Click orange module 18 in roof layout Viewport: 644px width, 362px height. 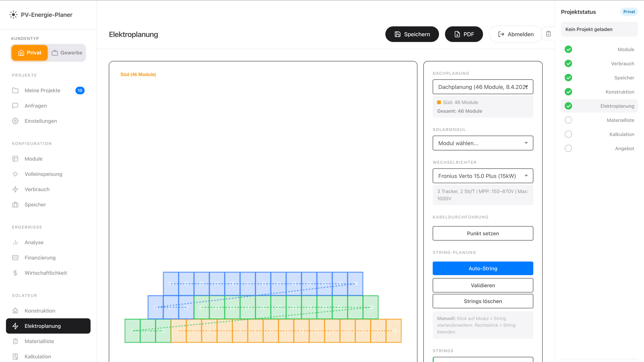tap(394, 331)
